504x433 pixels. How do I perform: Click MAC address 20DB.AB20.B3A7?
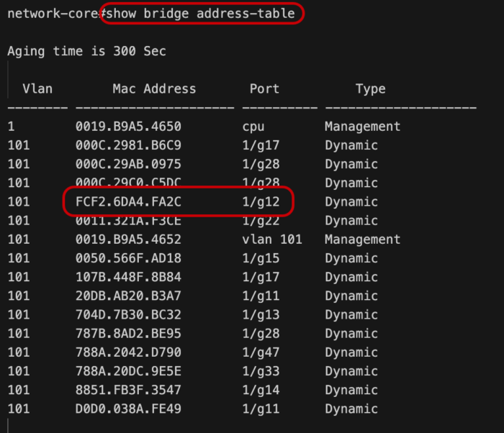(128, 296)
